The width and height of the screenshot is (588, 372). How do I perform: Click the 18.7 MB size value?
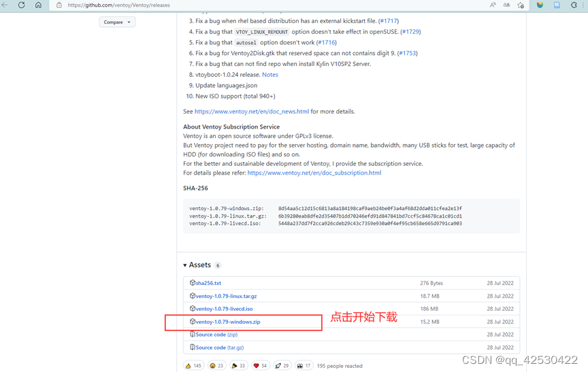tap(429, 296)
